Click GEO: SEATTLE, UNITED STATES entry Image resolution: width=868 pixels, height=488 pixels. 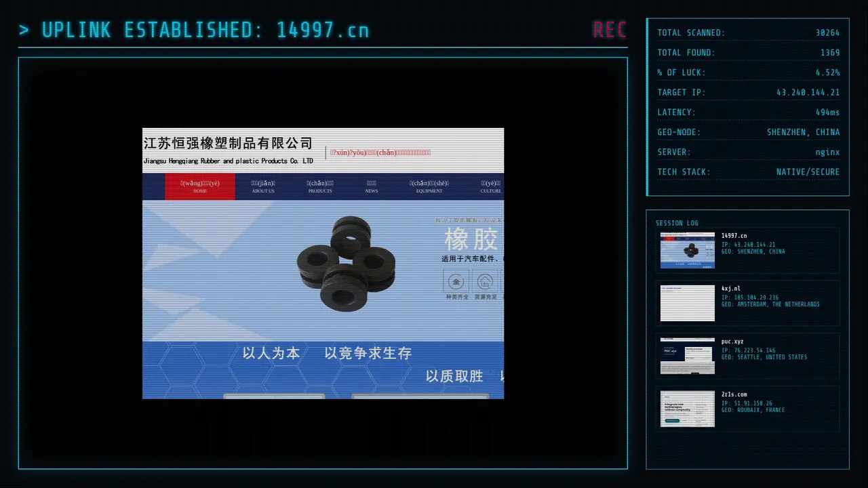pyautogui.click(x=764, y=357)
